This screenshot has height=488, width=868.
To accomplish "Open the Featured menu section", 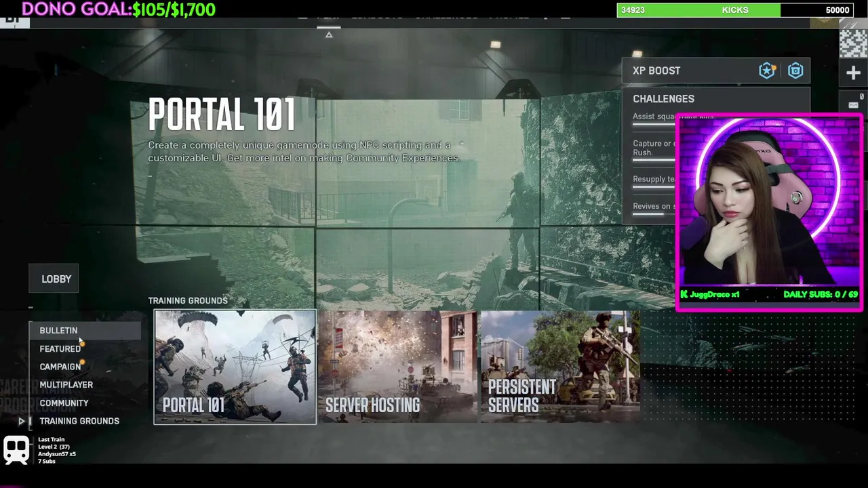I will point(60,348).
